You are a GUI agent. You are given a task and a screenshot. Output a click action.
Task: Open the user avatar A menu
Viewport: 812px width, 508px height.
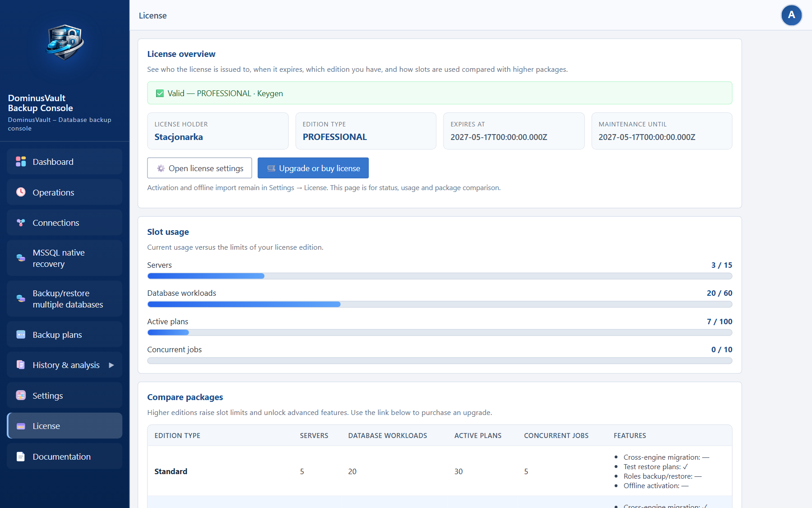(791, 15)
